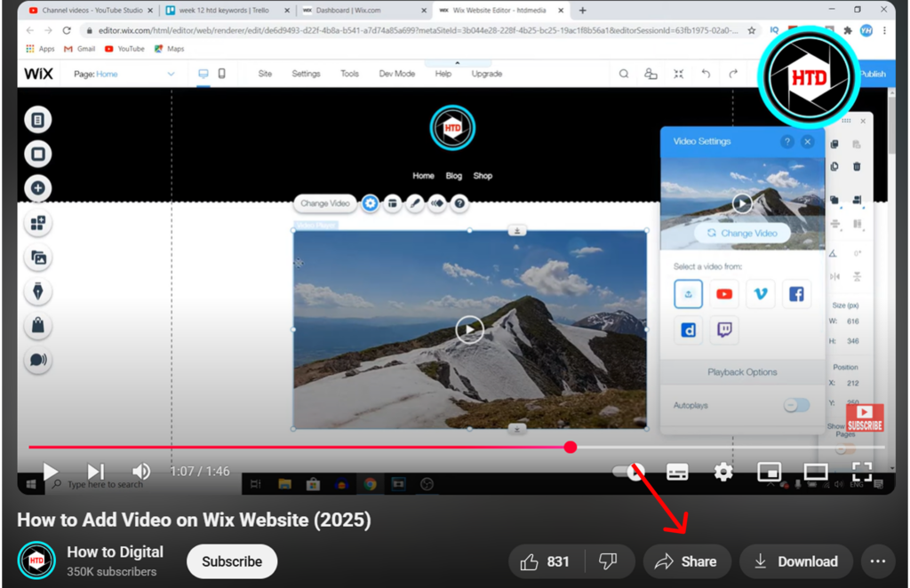
Task: Open the Wix Help menu
Action: coord(443,74)
